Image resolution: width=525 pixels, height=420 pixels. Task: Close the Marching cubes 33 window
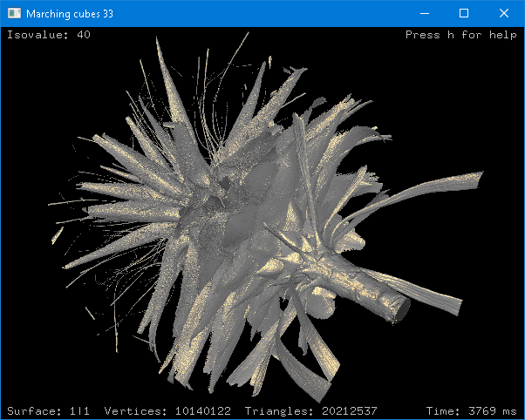504,13
